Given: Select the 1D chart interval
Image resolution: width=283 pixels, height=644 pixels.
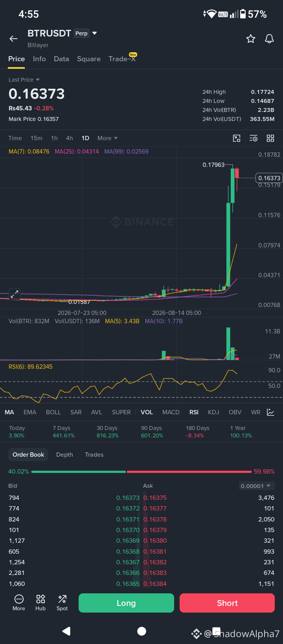Looking at the screenshot, I should click(85, 138).
